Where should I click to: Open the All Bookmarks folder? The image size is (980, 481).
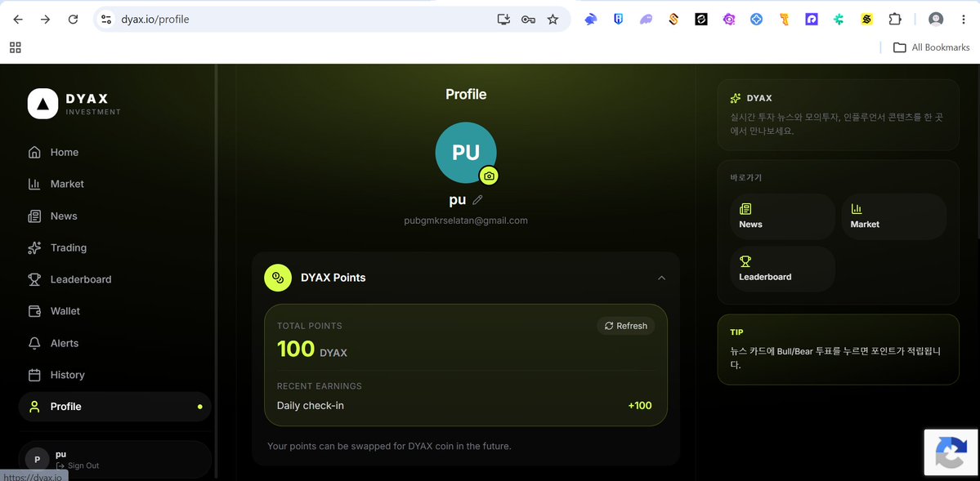931,47
